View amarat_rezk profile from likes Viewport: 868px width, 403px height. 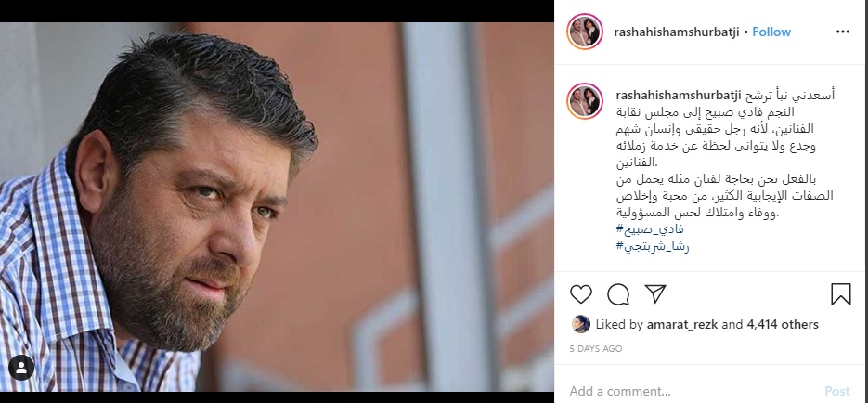point(683,324)
